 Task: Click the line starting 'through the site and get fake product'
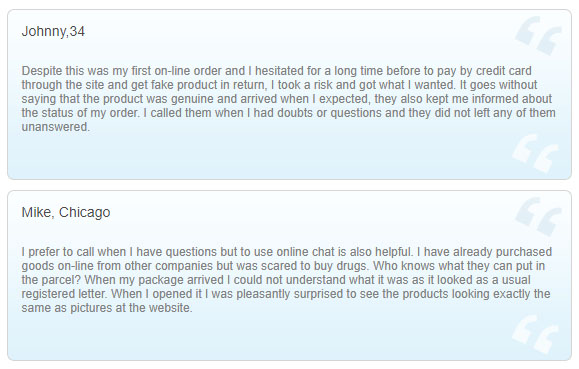[x=279, y=85]
